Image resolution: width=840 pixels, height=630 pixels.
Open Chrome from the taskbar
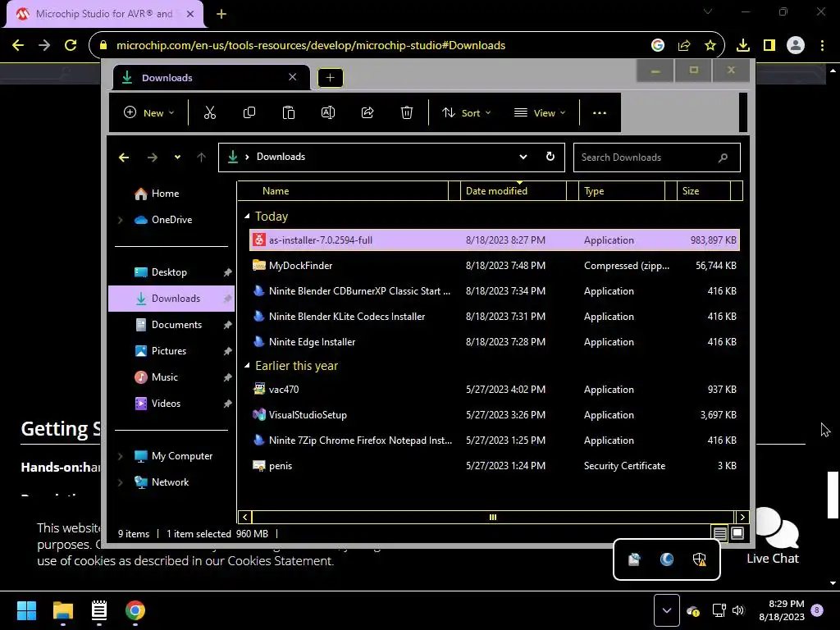tap(135, 610)
